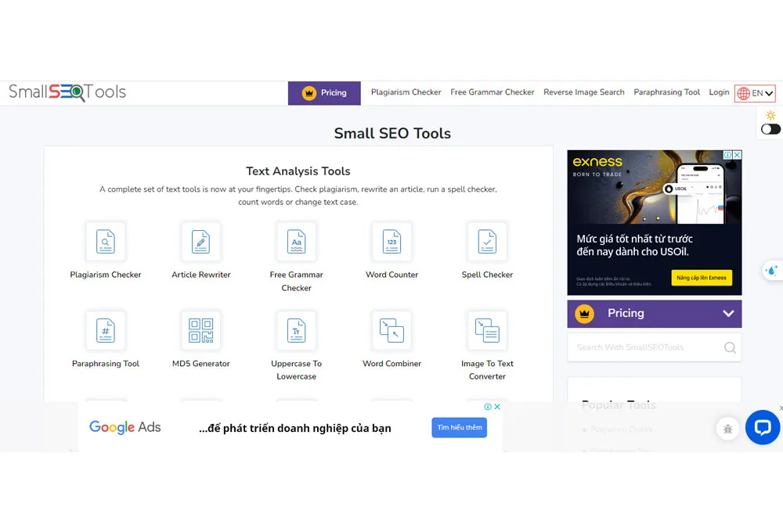The height and width of the screenshot is (532, 783).
Task: Click the Tìm hiểu thêm ad button
Action: [460, 428]
